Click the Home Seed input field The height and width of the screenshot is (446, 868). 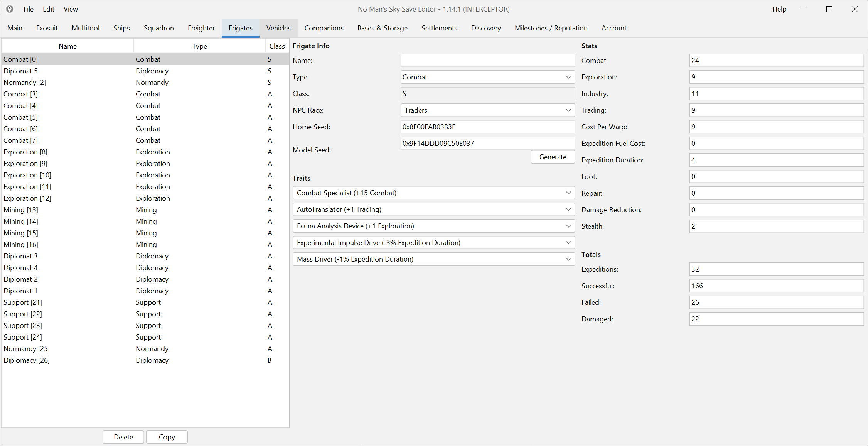pos(487,127)
